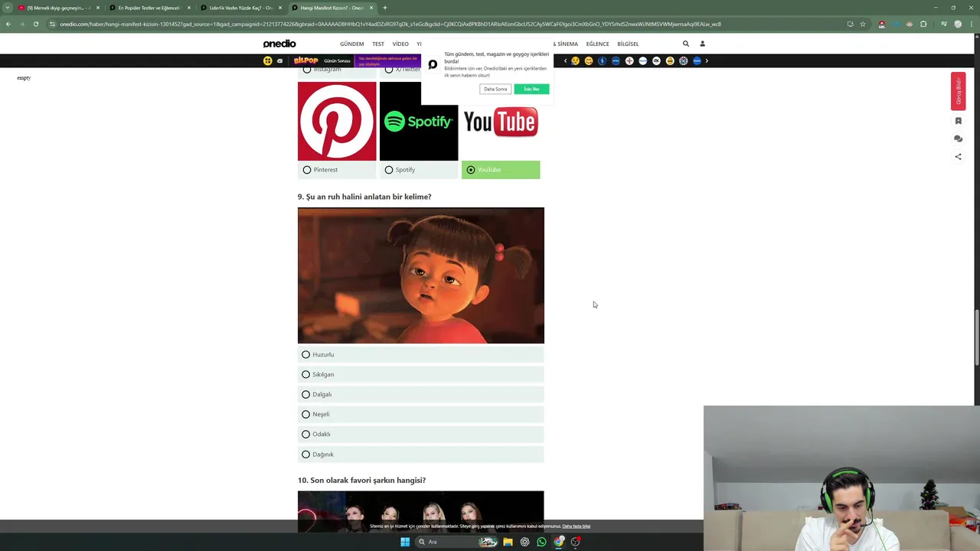
Task: Open the tab search dropdown chevron
Action: [8, 8]
